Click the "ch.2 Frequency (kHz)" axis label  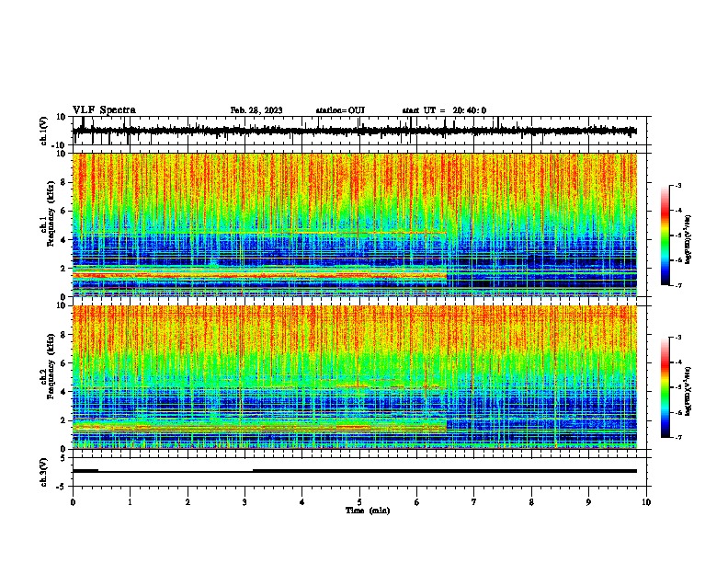(48, 365)
